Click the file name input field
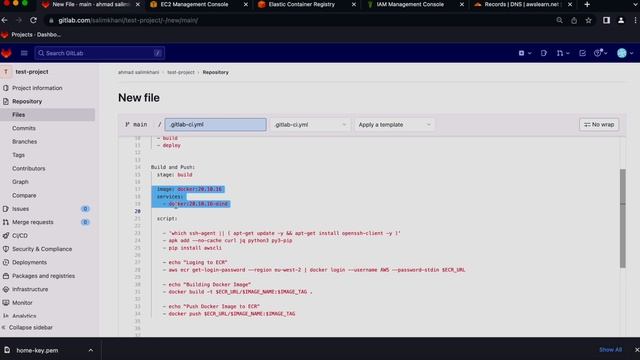Screen dimensions: 640x360 pos(216,124)
